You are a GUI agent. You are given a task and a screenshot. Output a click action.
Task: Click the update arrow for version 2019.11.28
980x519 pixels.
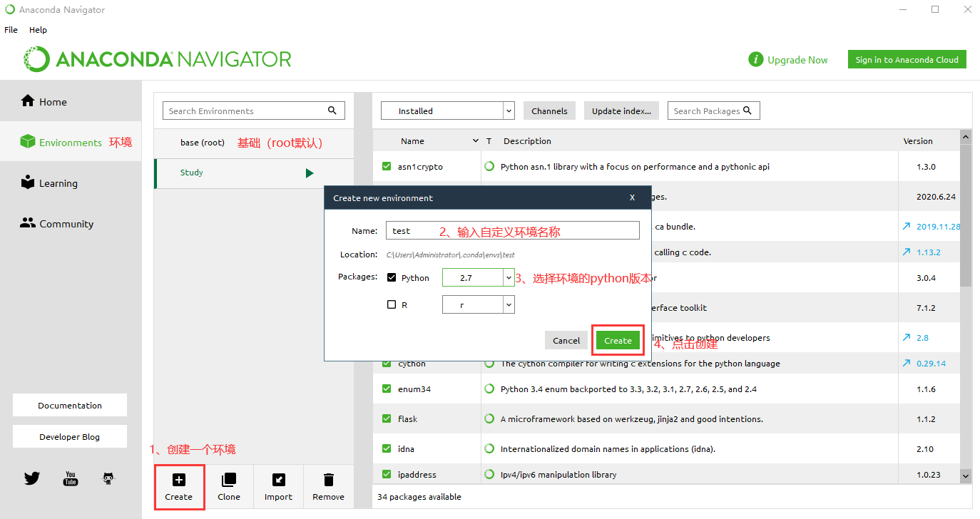click(x=907, y=226)
